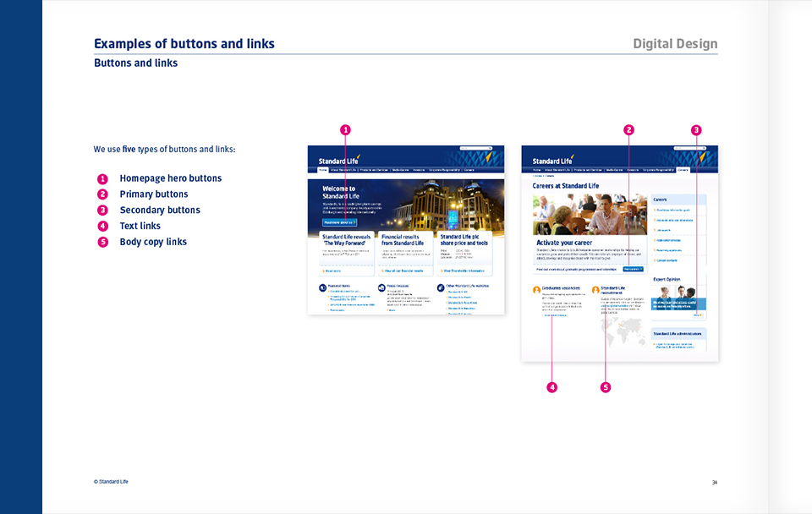Select 'Homepage hero buttons' in the list
The image size is (812, 514).
pyautogui.click(x=170, y=178)
